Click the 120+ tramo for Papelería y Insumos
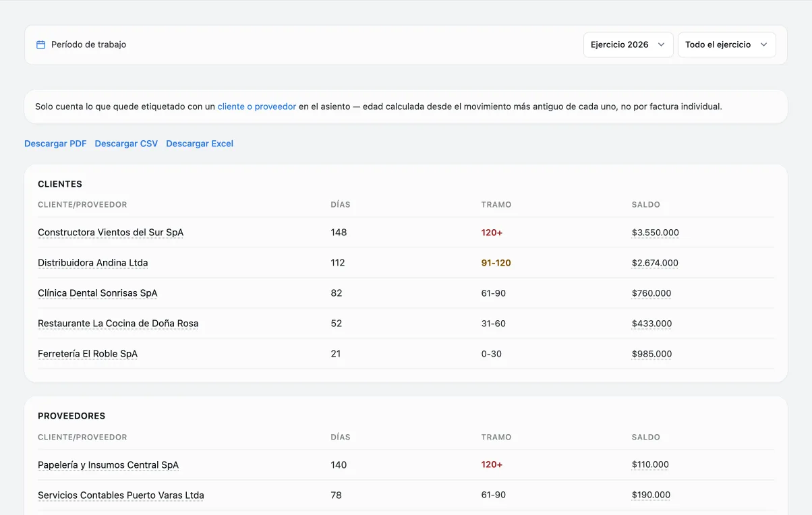812x515 pixels. coord(492,464)
